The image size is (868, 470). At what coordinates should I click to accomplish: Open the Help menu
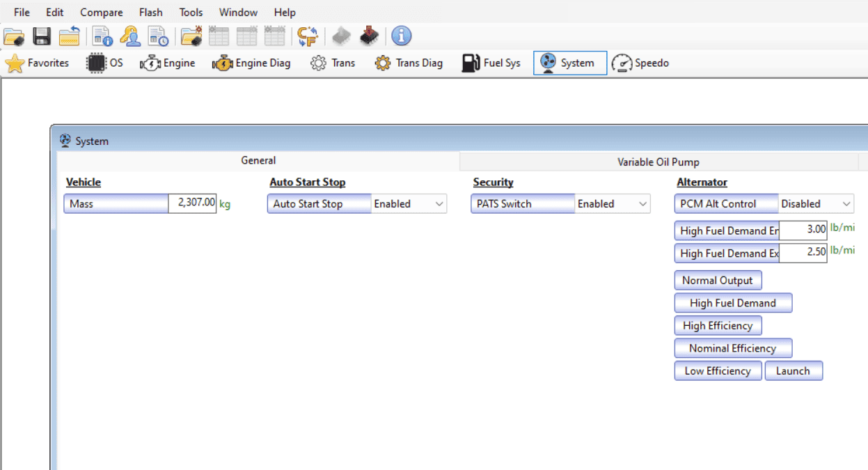pos(285,13)
